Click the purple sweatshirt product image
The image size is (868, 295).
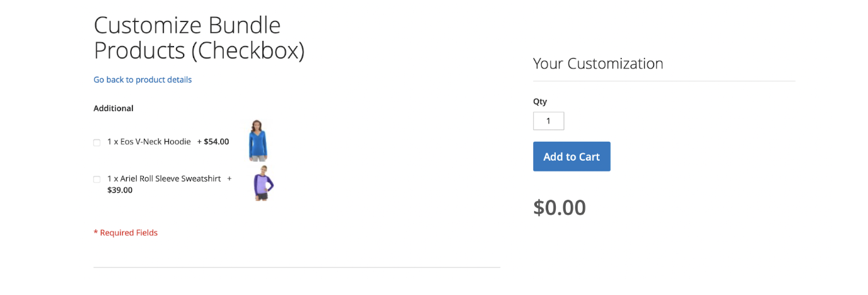coord(262,183)
